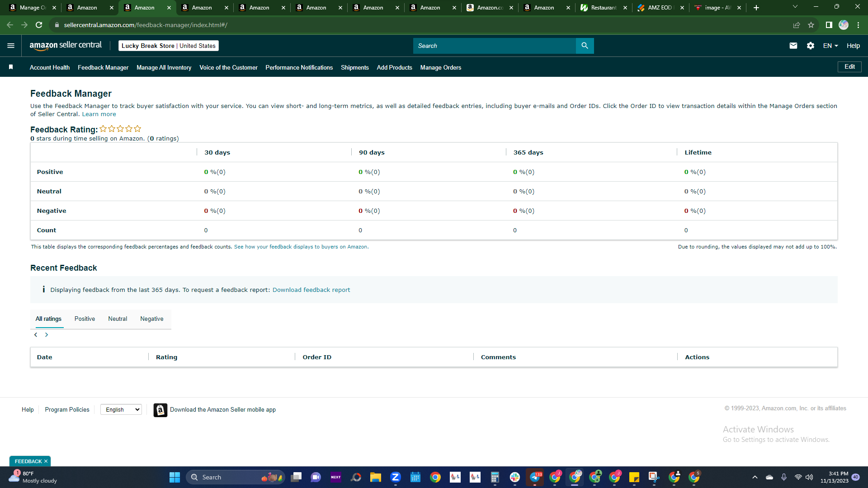
Task: Switch to the Restaurant browser tab
Action: point(604,8)
